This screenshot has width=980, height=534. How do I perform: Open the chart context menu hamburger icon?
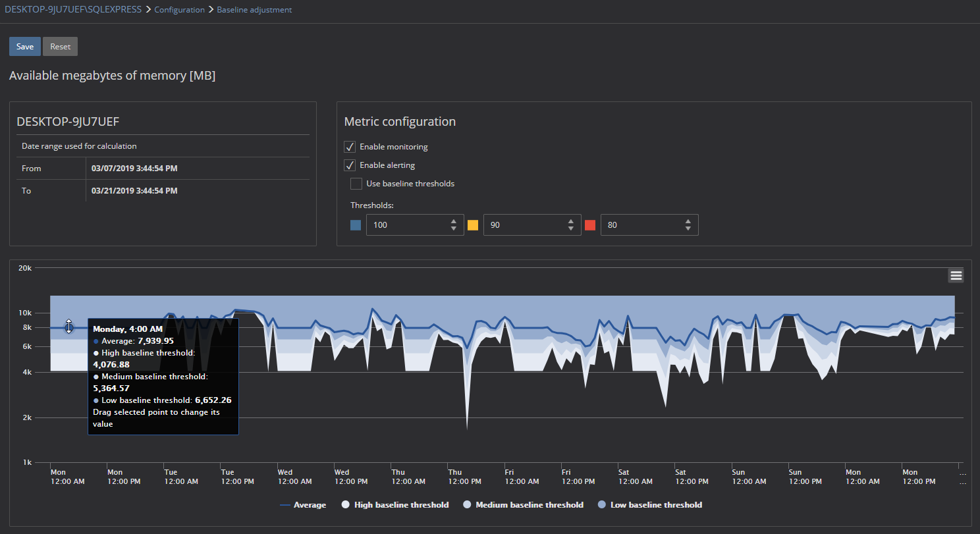coord(956,276)
